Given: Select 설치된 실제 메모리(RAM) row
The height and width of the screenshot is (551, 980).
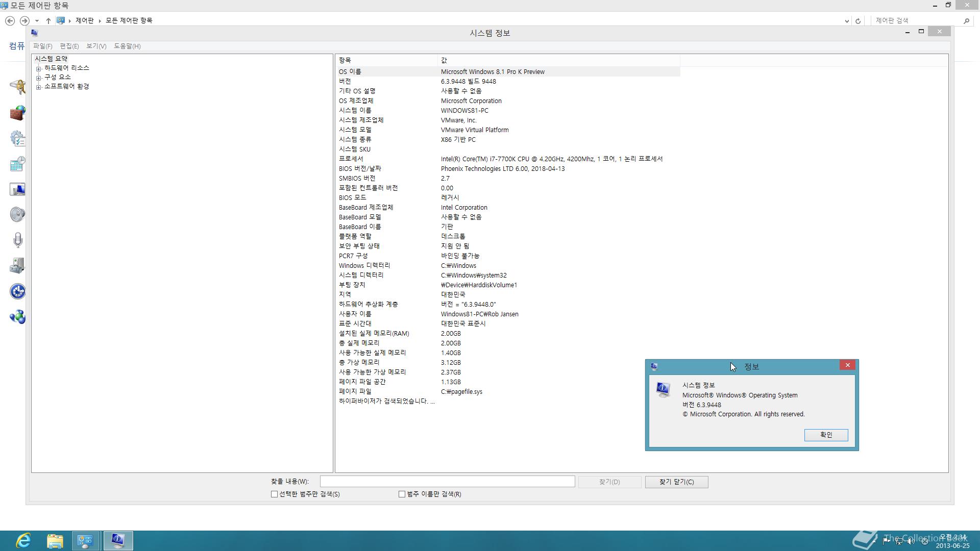Looking at the screenshot, I should tap(508, 333).
